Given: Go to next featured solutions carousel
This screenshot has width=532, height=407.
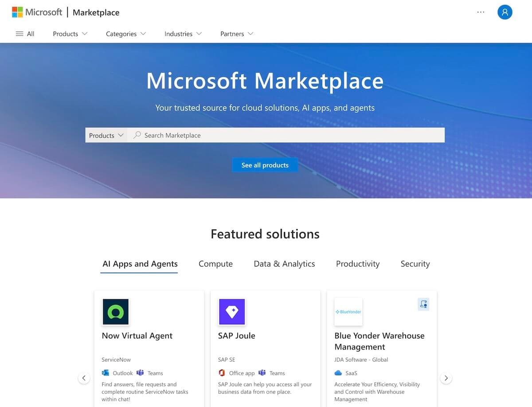Looking at the screenshot, I should point(446,378).
